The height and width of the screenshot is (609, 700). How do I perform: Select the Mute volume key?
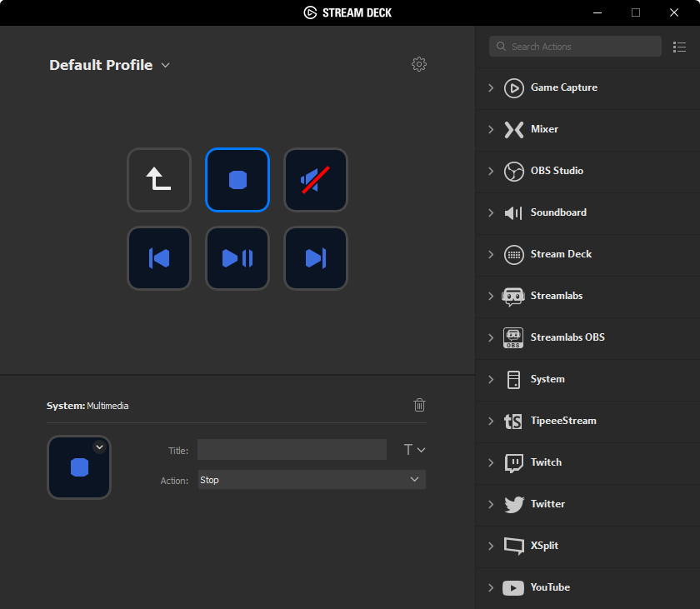point(316,180)
